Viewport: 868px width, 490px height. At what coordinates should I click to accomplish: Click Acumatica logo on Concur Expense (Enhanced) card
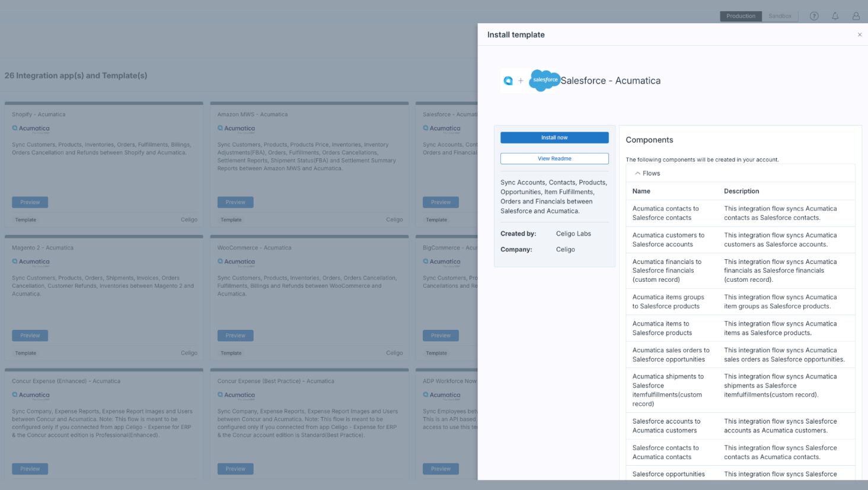[31, 395]
